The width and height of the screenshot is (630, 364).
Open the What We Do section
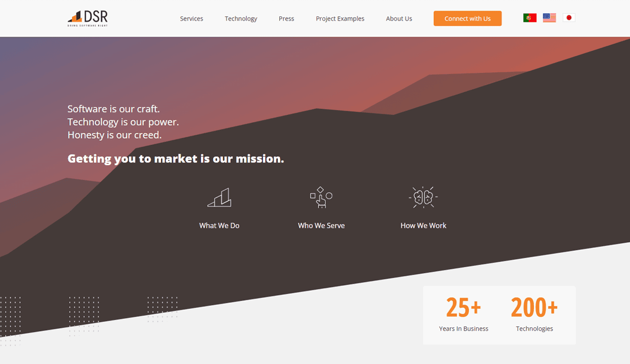click(x=219, y=225)
